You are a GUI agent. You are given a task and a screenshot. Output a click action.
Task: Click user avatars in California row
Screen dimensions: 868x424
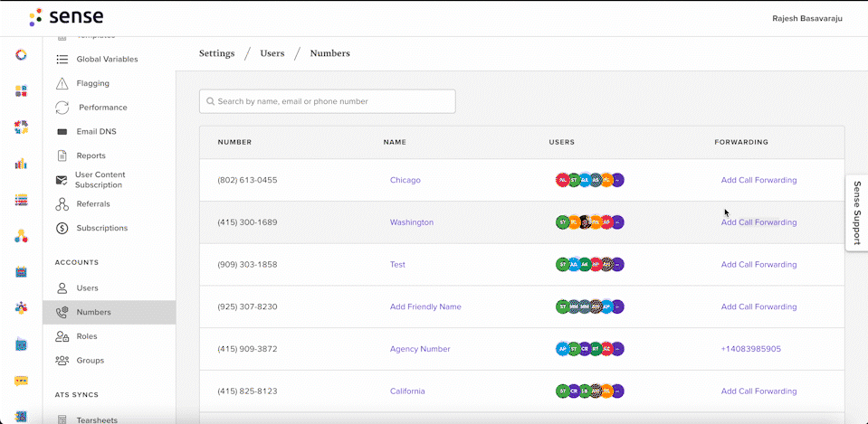coord(590,391)
